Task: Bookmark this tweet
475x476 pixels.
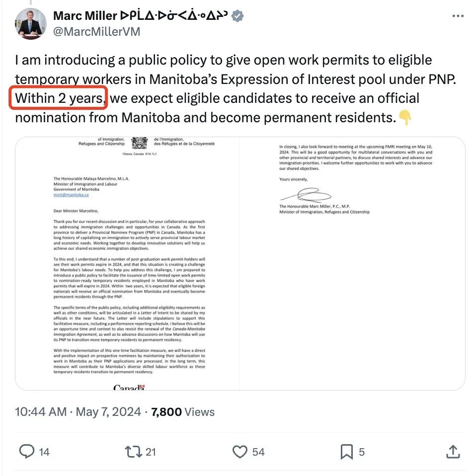Action: 347,452
